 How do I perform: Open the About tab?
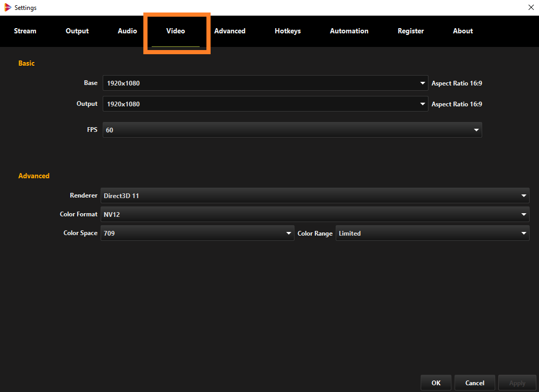point(463,31)
